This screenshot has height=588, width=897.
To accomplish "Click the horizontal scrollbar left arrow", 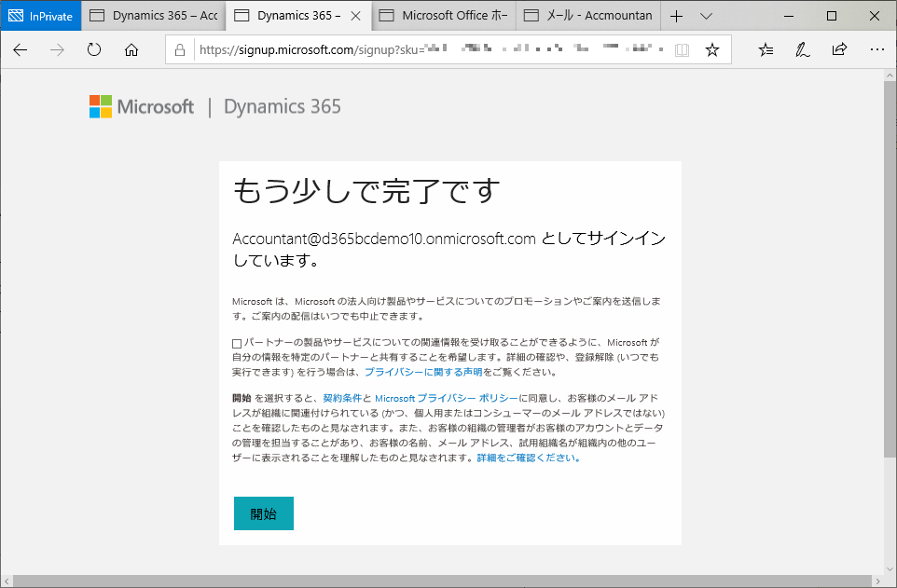I will point(7,581).
